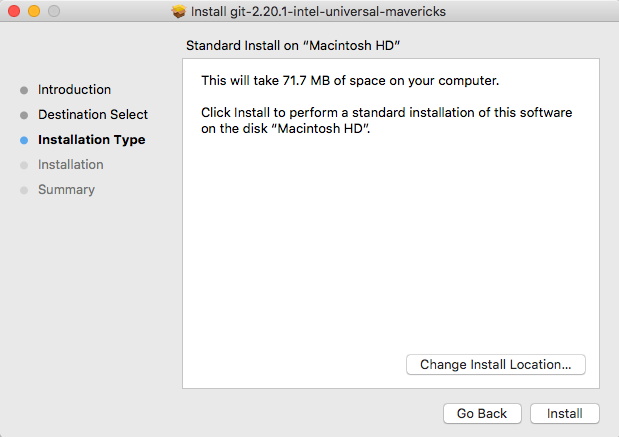Click Install to start the installation
The image size is (619, 437).
[565, 413]
